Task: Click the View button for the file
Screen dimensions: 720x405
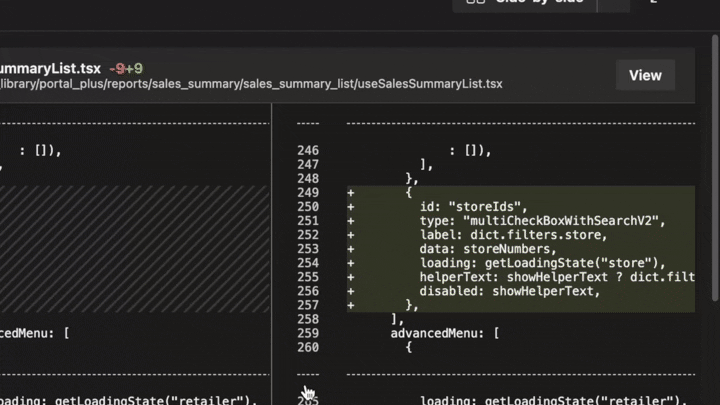Action: pos(645,75)
